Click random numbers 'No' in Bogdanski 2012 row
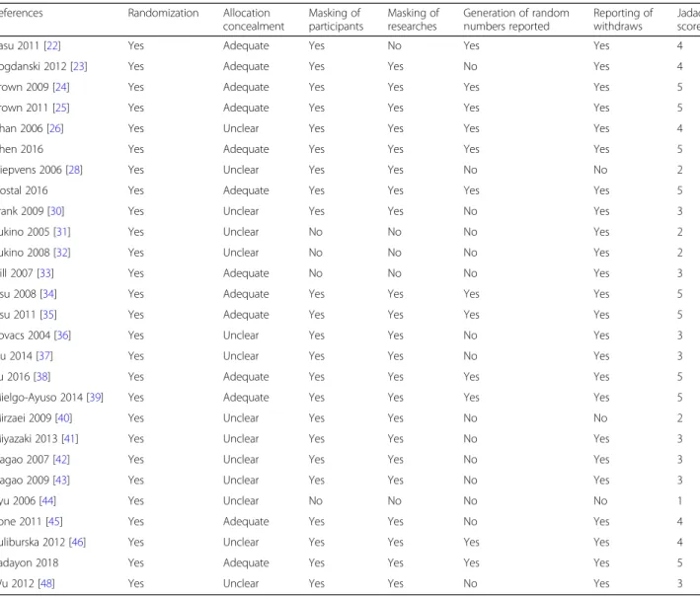The height and width of the screenshot is (597, 700). [x=470, y=66]
